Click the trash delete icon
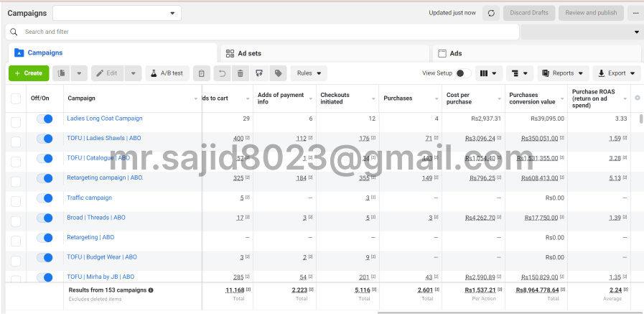The image size is (644, 314). (x=240, y=73)
